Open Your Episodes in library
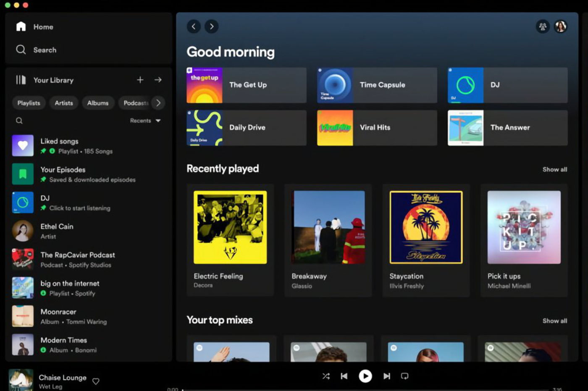 coord(88,174)
